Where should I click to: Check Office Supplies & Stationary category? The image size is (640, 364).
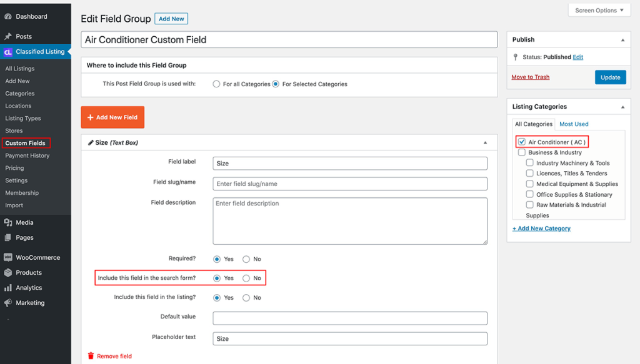pyautogui.click(x=530, y=194)
